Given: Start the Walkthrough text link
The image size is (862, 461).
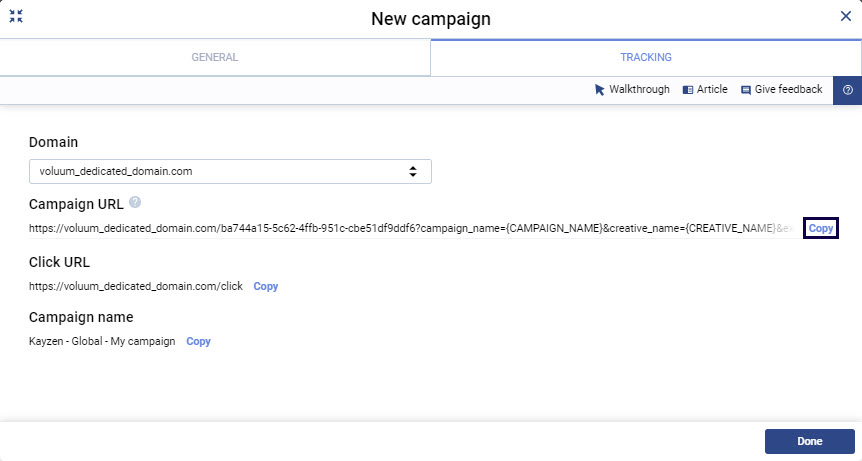Looking at the screenshot, I should [x=639, y=90].
